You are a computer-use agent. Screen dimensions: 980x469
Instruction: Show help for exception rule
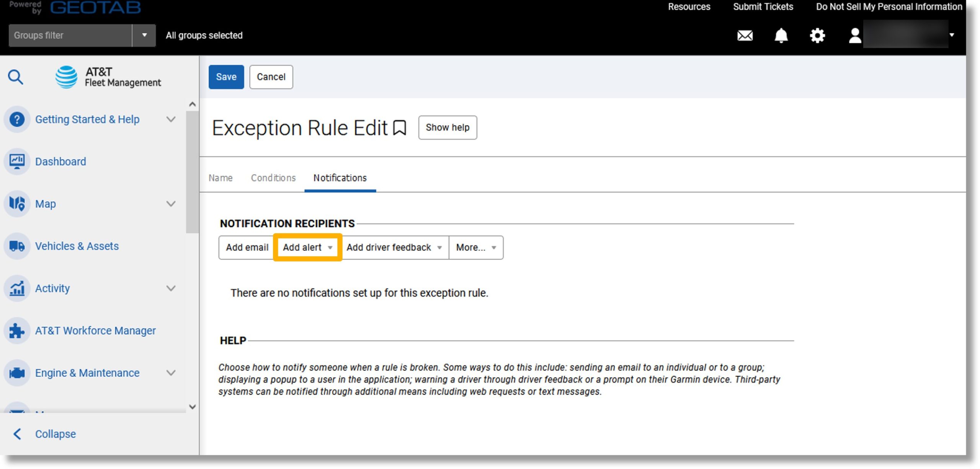point(448,127)
